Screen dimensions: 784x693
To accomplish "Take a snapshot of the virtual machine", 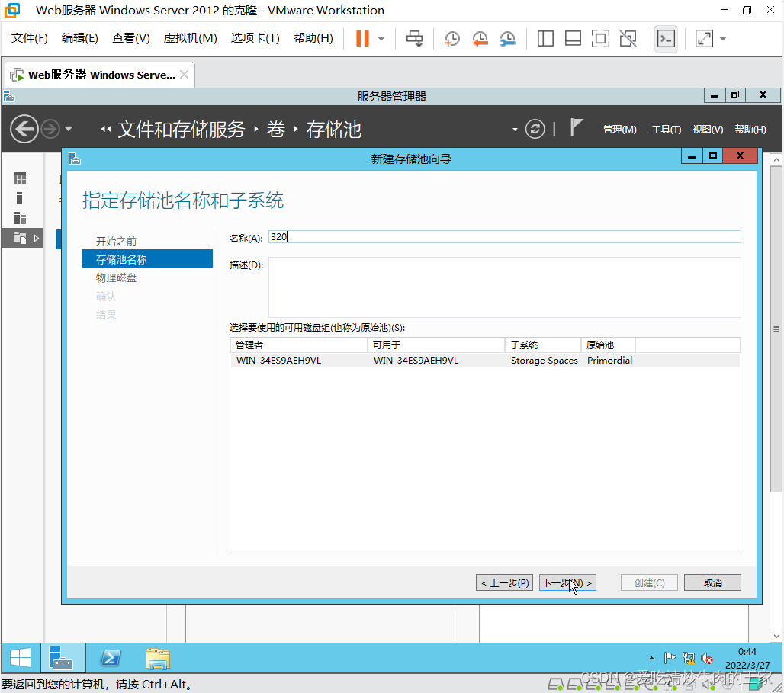I will point(452,38).
